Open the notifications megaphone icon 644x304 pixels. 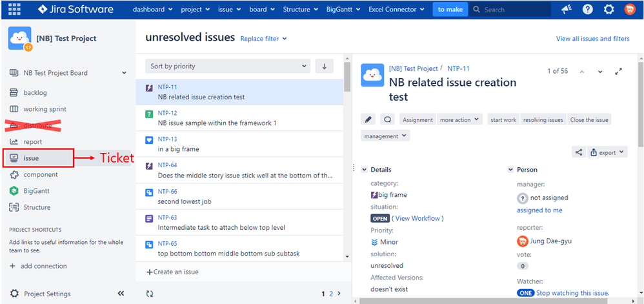[x=567, y=9]
